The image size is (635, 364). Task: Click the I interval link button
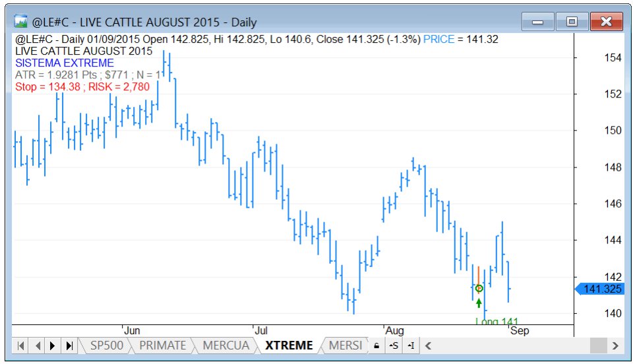[411, 346]
